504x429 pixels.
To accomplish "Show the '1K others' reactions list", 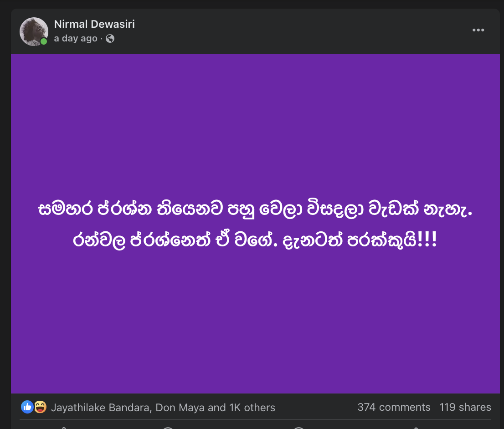I will point(252,408).
